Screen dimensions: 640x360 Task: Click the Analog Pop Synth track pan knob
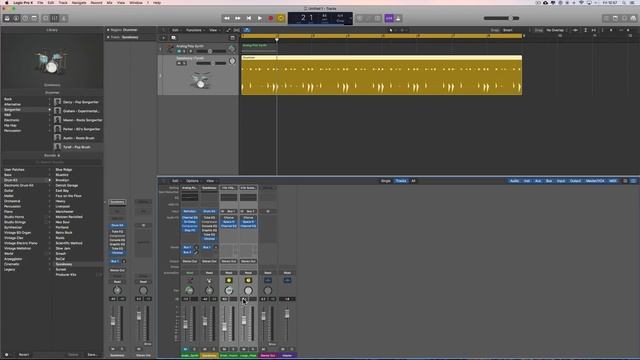click(x=232, y=49)
